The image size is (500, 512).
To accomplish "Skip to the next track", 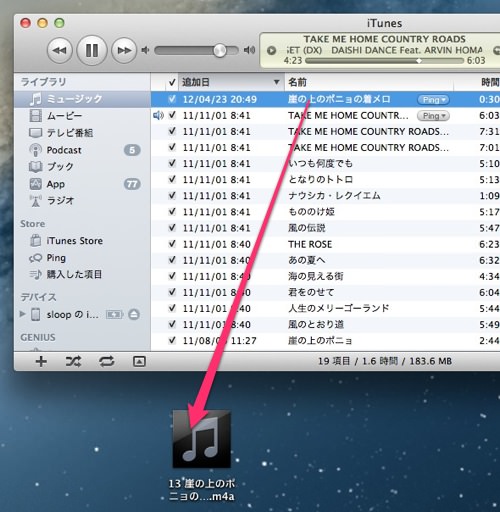I will [124, 50].
